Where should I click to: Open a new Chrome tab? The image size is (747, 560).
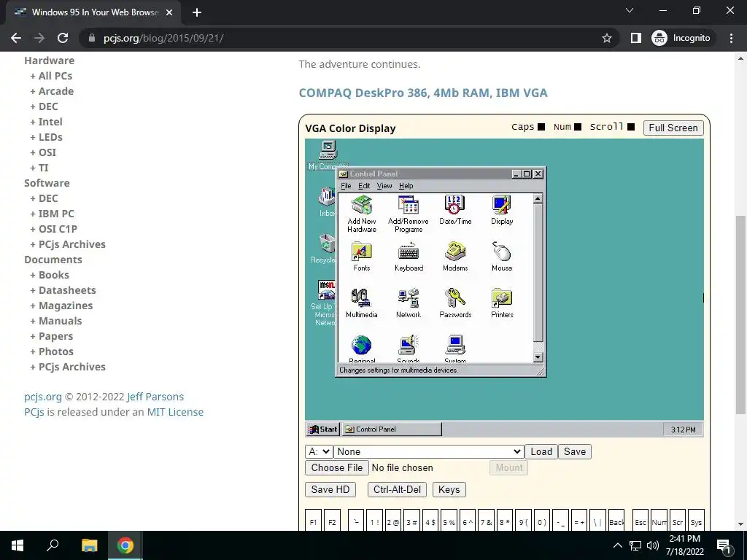click(x=197, y=12)
